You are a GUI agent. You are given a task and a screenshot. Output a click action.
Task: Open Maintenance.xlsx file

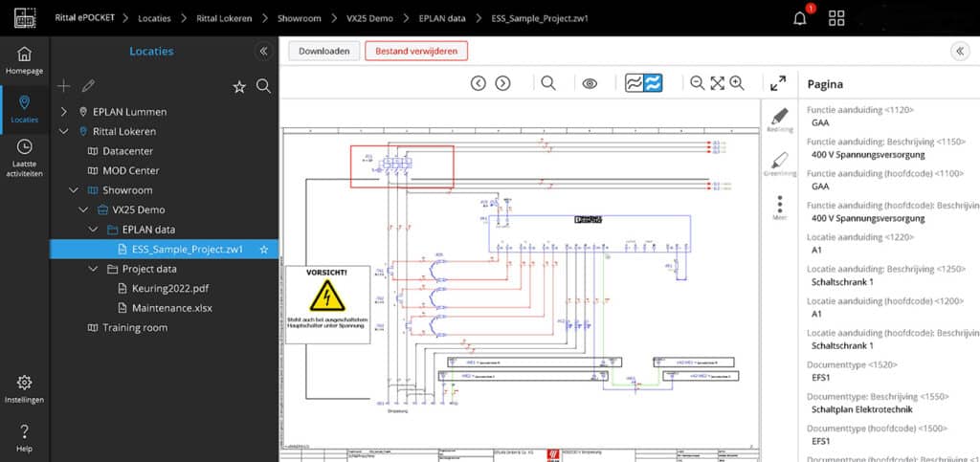172,308
